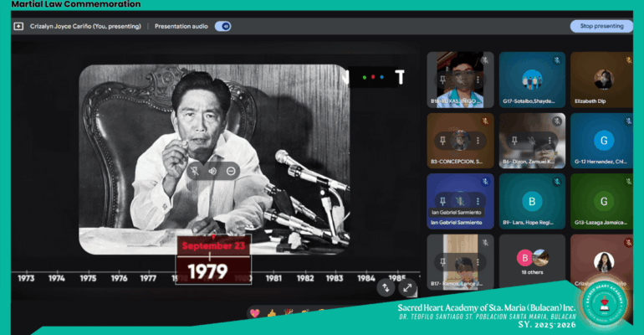Pin Ian Gabriel Sarmiento's tile
The height and width of the screenshot is (335, 644).
coord(442,201)
